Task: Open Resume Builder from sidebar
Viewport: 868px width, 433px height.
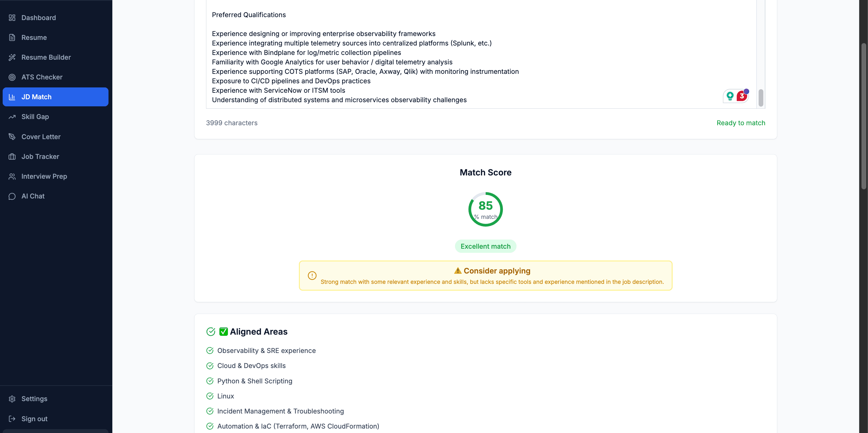Action: [x=56, y=57]
